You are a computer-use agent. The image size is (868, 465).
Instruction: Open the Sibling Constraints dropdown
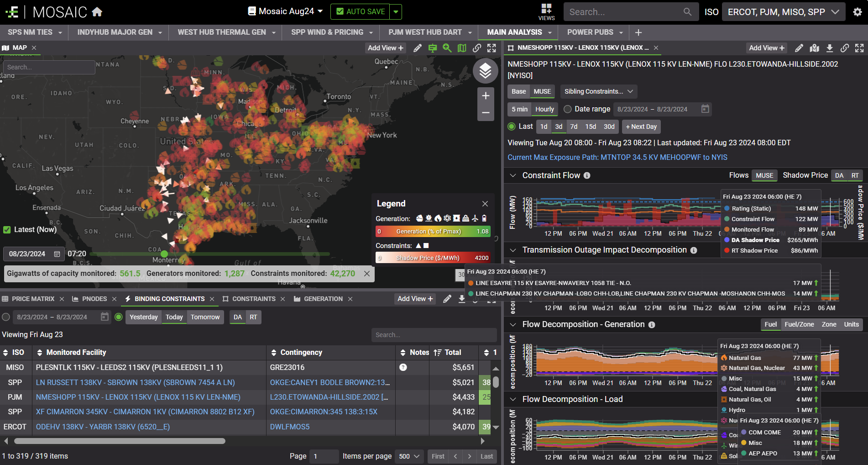point(598,91)
